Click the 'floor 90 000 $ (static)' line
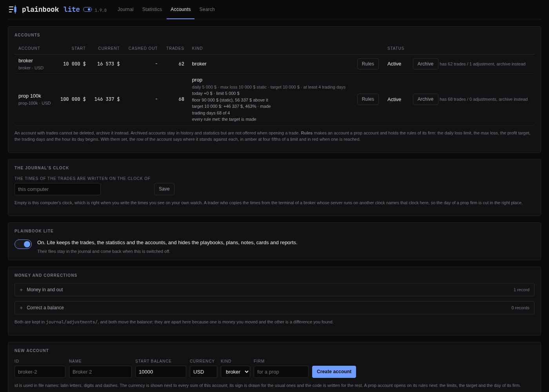Viewport: 549px width, 392px height. (x=230, y=100)
